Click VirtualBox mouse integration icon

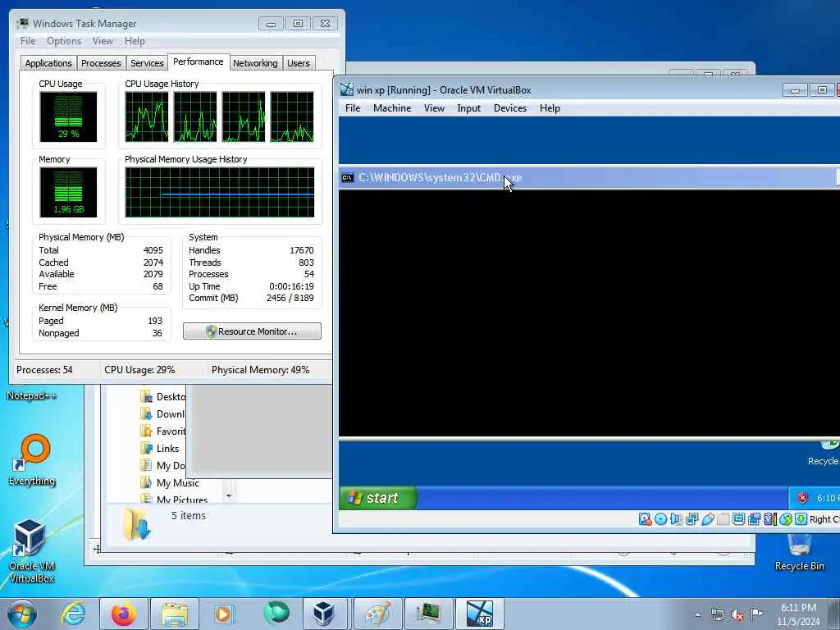[785, 518]
